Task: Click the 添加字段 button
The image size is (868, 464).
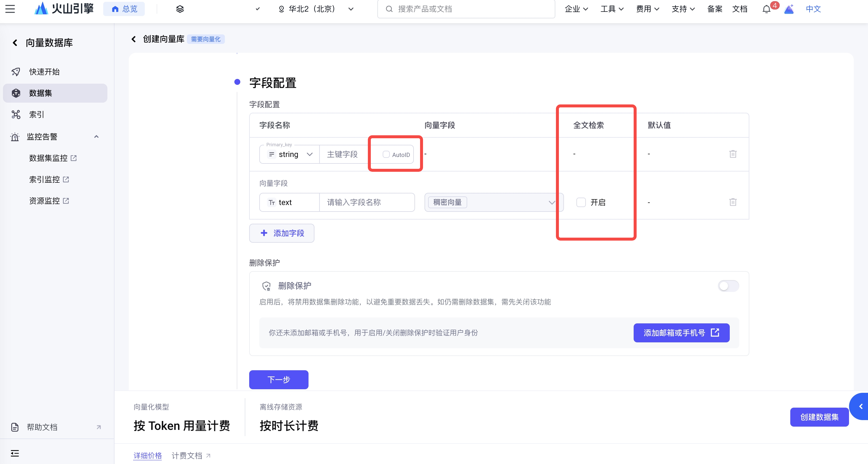Action: pos(282,233)
